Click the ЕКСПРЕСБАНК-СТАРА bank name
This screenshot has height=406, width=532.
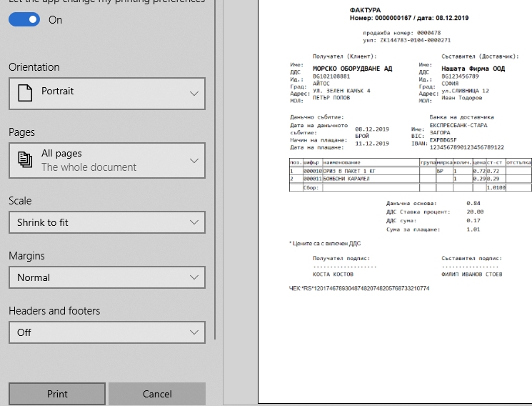pos(458,125)
